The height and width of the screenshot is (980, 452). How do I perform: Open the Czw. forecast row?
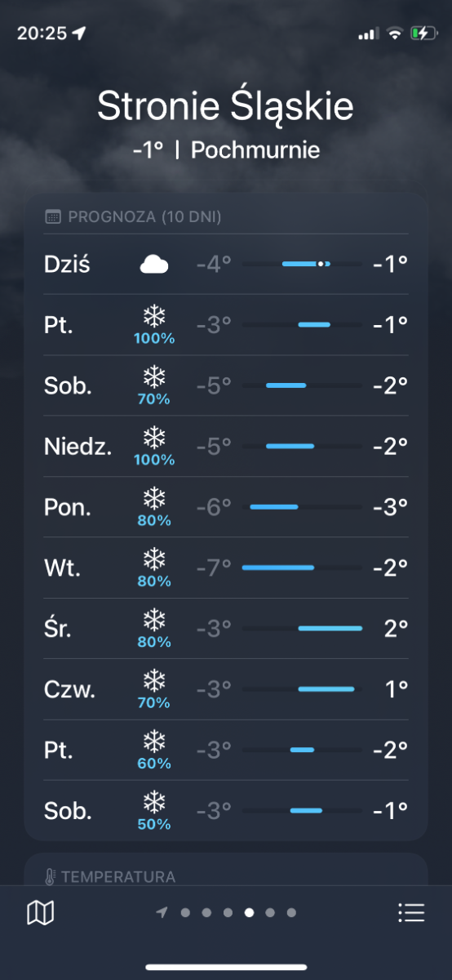[226, 689]
